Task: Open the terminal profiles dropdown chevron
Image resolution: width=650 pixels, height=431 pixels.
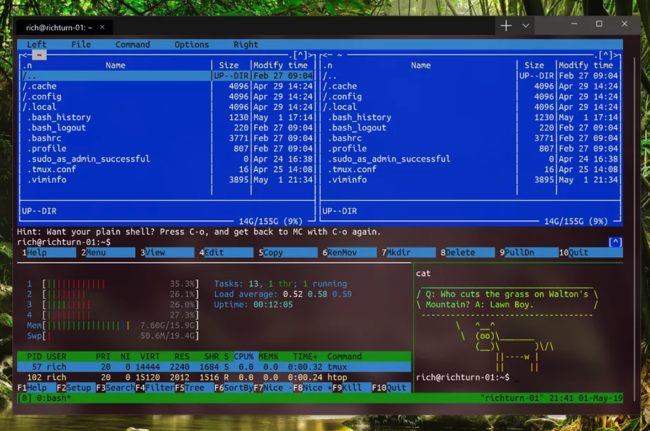Action: point(526,26)
